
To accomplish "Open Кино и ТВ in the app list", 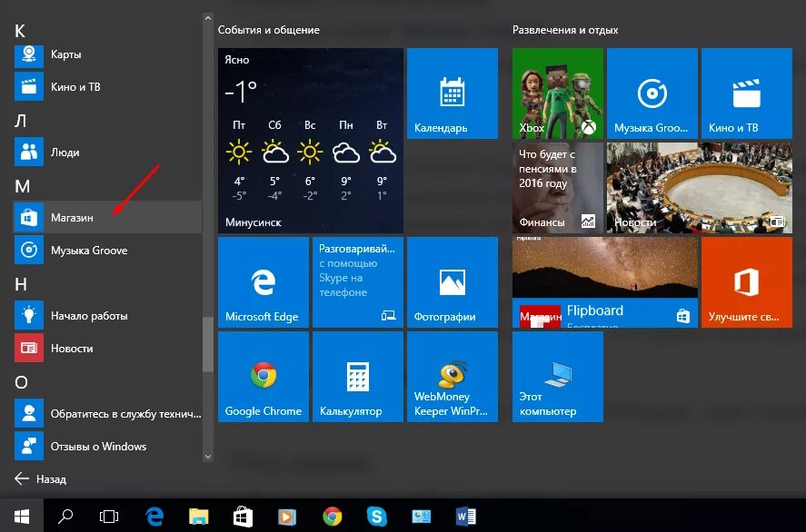I will tap(107, 87).
